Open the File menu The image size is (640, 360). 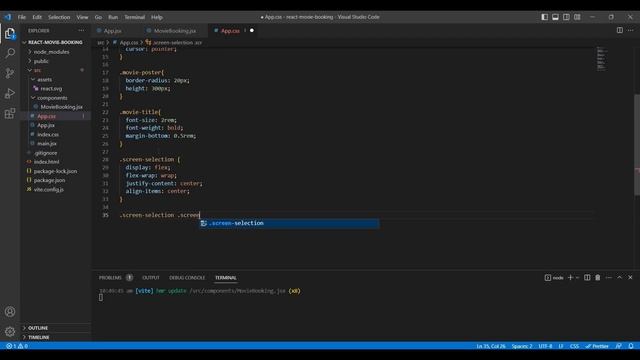coord(22,17)
